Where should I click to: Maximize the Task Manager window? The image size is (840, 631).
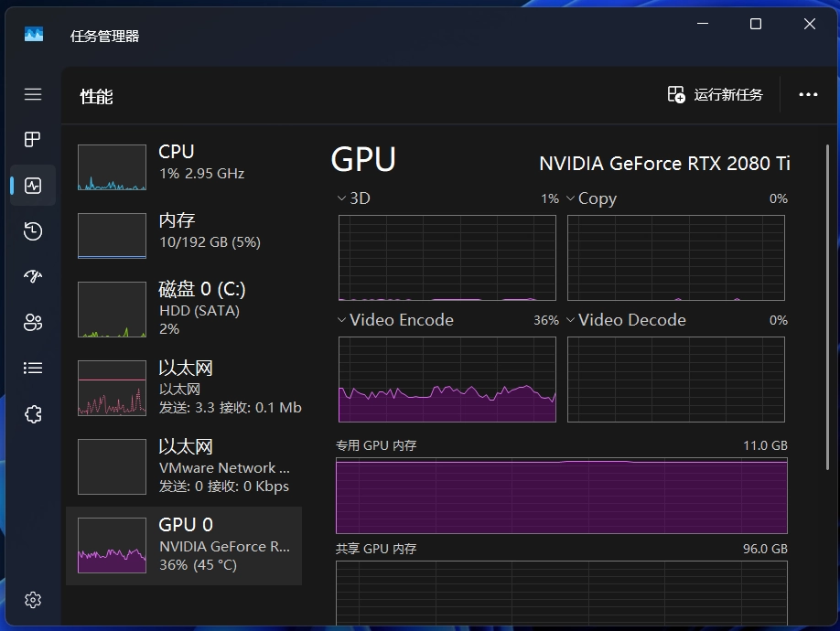click(755, 24)
